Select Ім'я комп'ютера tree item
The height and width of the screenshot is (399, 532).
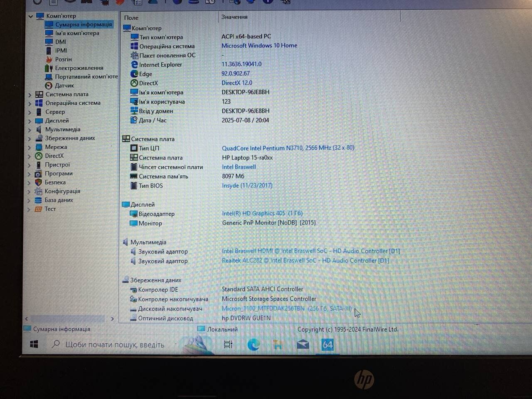[x=77, y=33]
